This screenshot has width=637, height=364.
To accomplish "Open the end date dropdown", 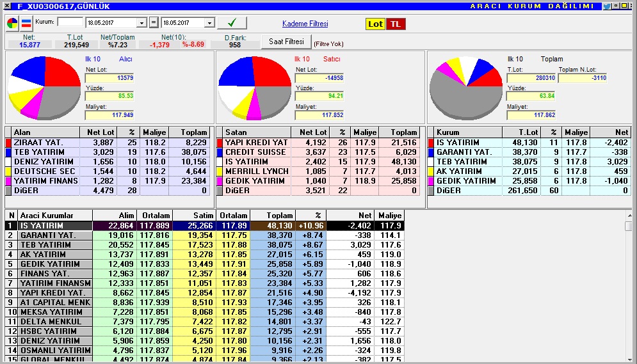I will (209, 23).
